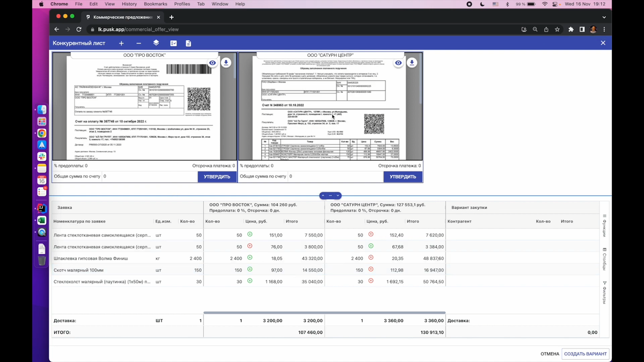The image size is (644, 362).
Task: Open Chrome three-dot menu
Action: click(604, 29)
